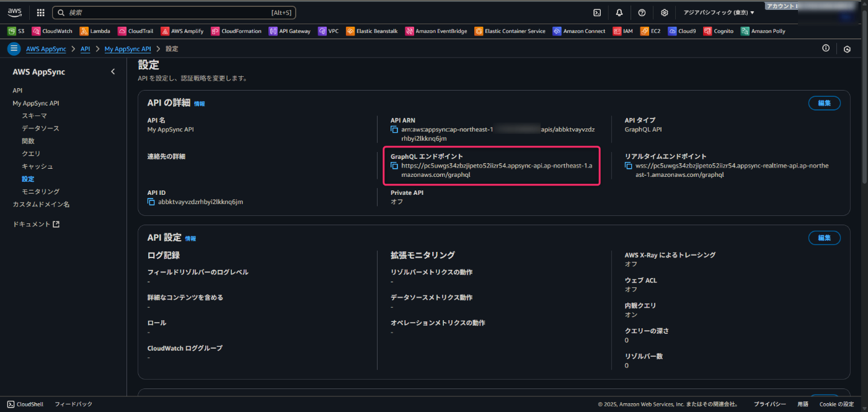868x412 pixels.
Task: Open the clock icon beside info
Action: click(848, 49)
